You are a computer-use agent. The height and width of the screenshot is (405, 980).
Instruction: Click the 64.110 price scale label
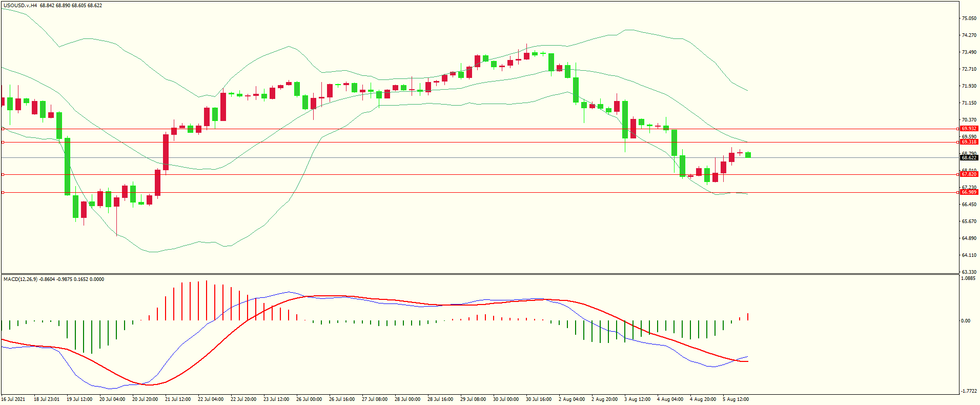tap(969, 255)
